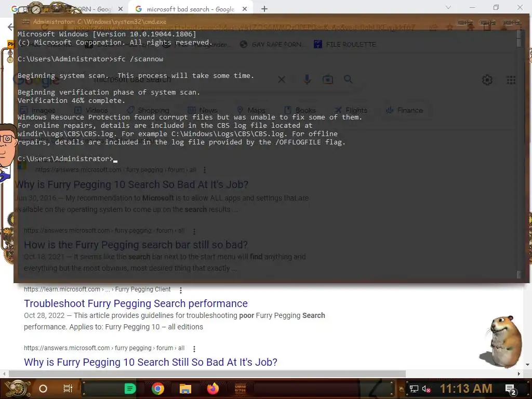532x399 pixels.
Task: Open Google search by image camera
Action: (327, 79)
